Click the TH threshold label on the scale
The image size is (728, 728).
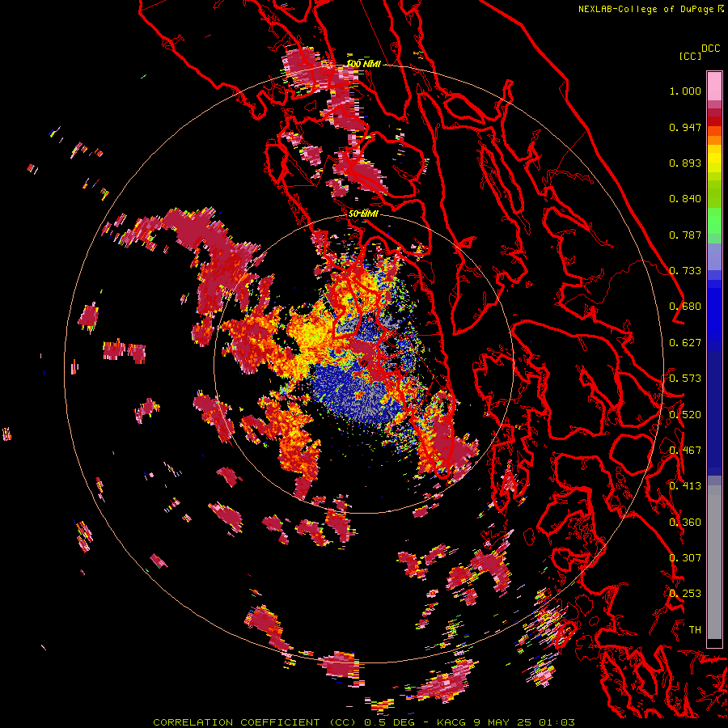coord(695,630)
